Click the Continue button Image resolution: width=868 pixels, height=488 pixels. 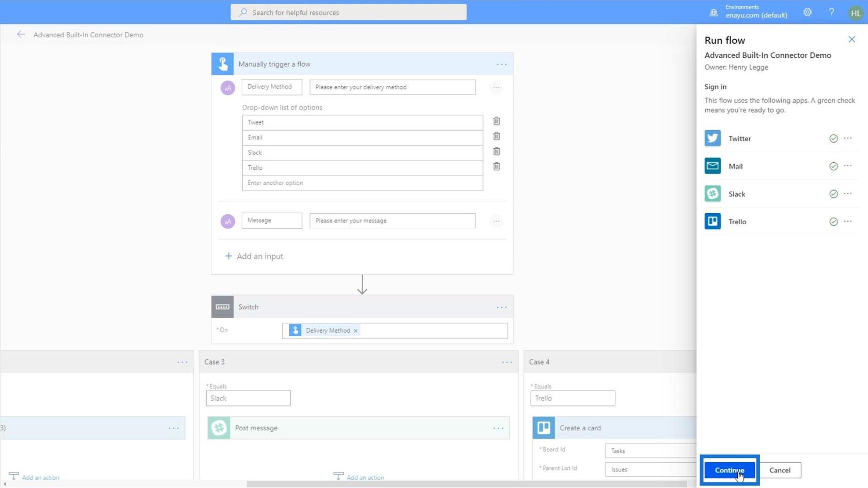click(x=729, y=470)
